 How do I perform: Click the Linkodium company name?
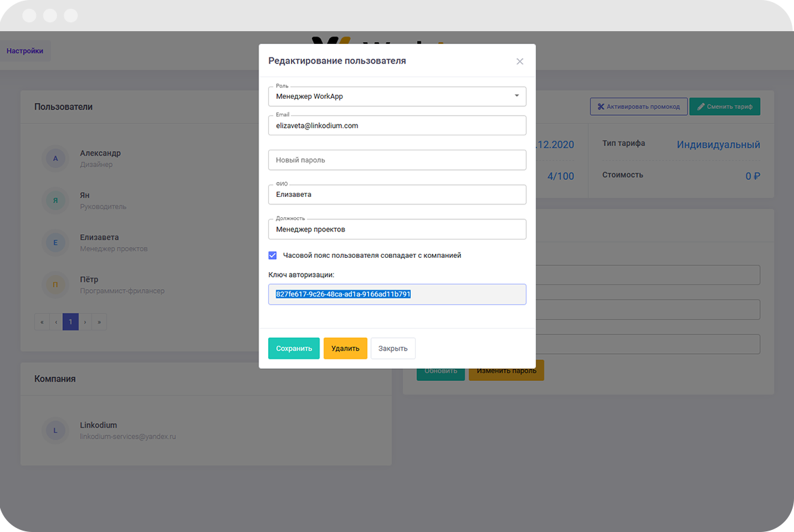98,425
